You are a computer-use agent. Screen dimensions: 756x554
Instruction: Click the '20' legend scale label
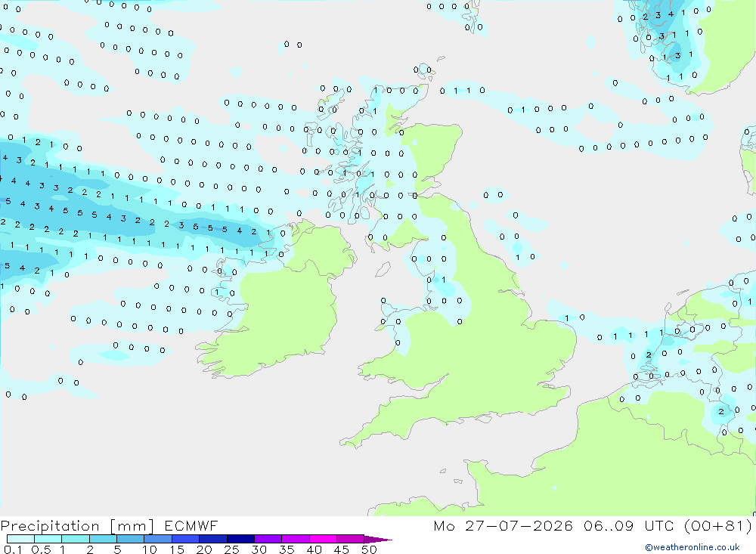(x=204, y=549)
